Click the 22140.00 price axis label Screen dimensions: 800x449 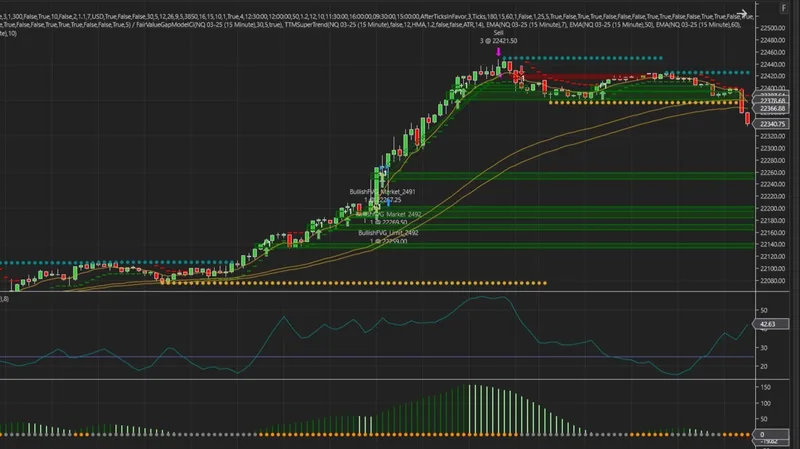[x=772, y=244]
